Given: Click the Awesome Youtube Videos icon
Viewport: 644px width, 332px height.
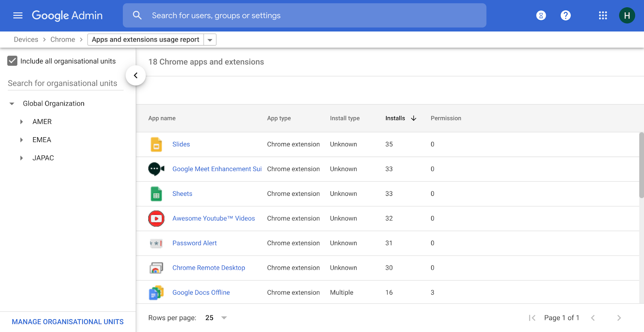Looking at the screenshot, I should pos(156,218).
